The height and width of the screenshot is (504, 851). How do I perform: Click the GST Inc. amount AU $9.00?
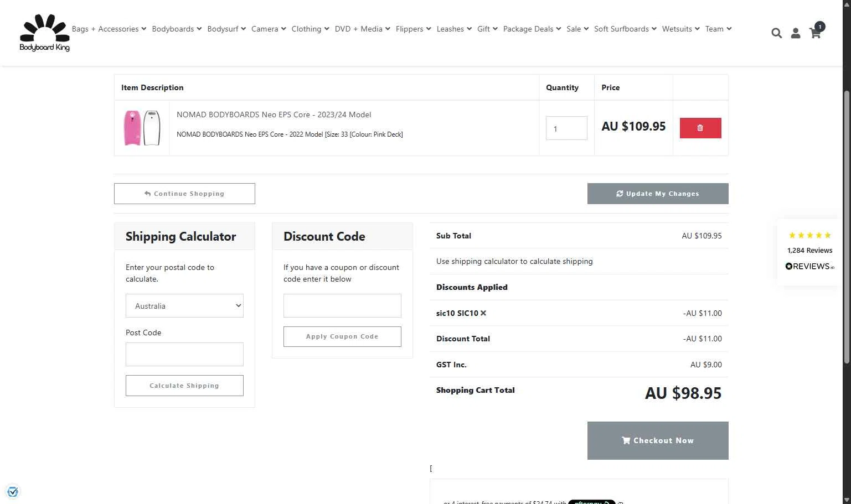coord(706,365)
